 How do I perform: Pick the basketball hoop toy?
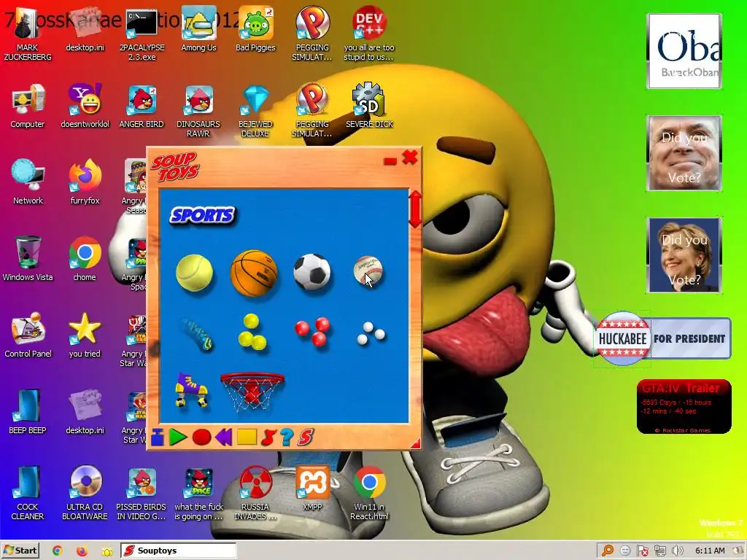coord(252,392)
